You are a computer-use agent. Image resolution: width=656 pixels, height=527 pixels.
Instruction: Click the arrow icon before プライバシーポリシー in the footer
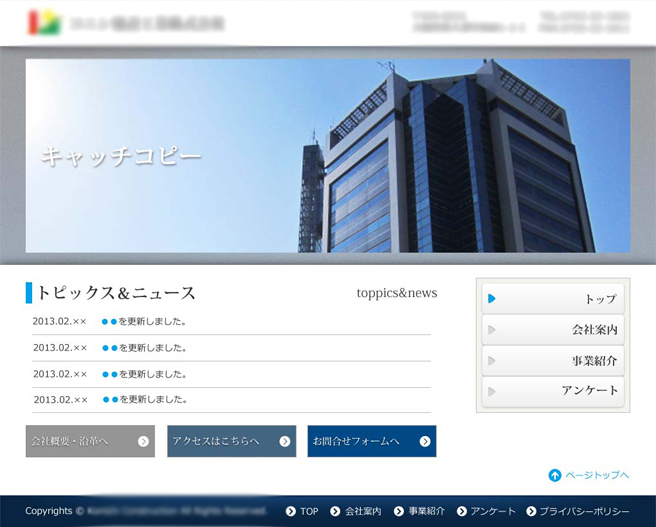[x=530, y=511]
